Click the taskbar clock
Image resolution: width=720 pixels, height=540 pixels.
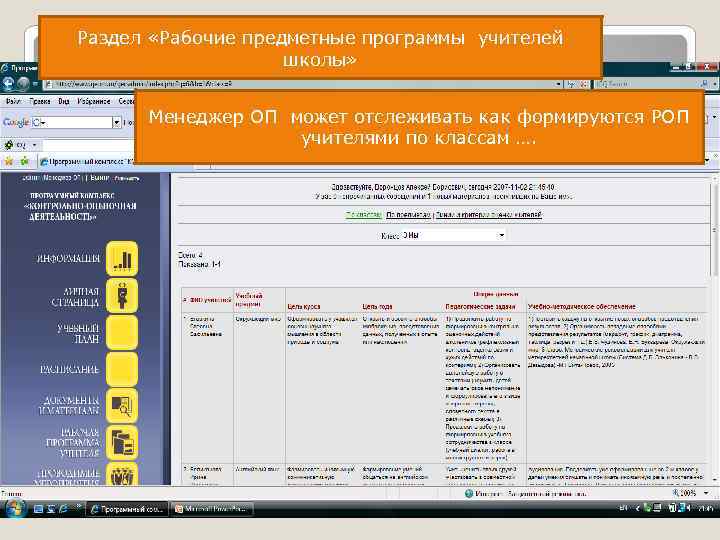click(706, 508)
